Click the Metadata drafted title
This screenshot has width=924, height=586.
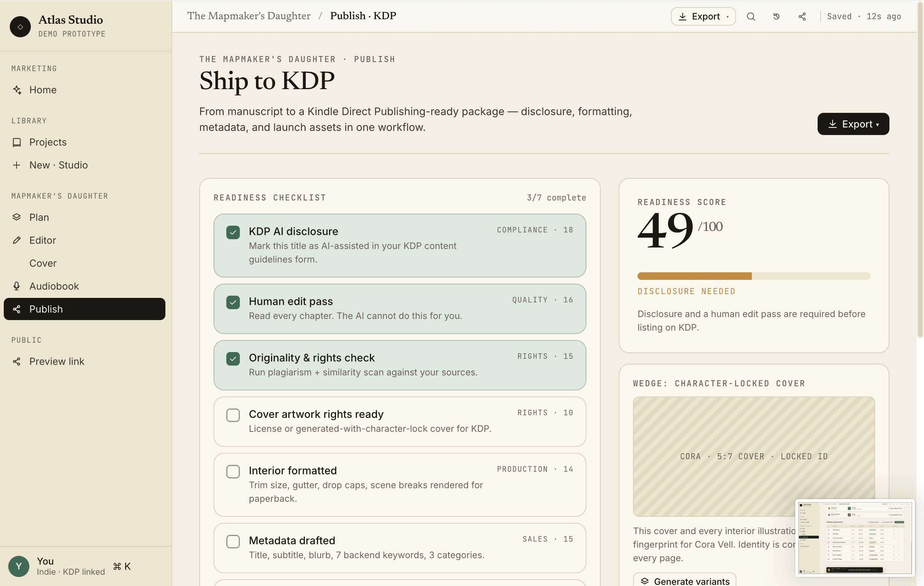(x=292, y=540)
